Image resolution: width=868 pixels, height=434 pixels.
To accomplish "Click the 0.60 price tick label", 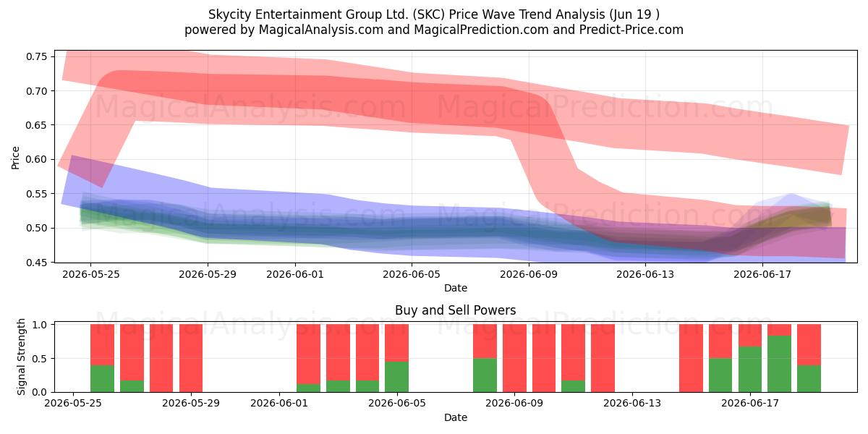I will point(35,159).
